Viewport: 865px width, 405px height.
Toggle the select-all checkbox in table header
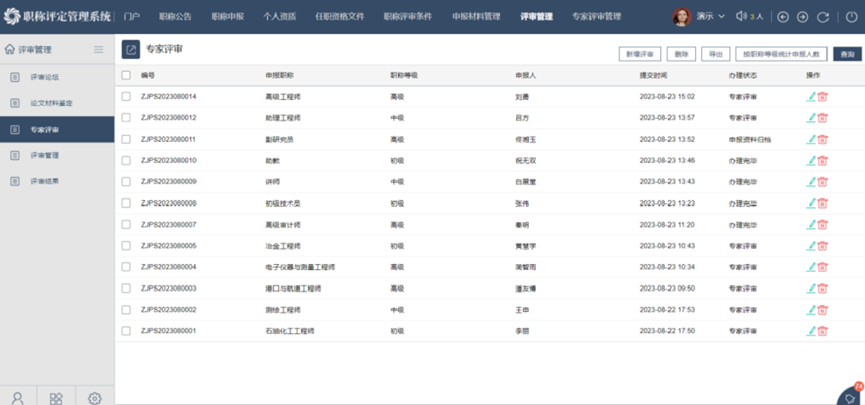[x=126, y=76]
